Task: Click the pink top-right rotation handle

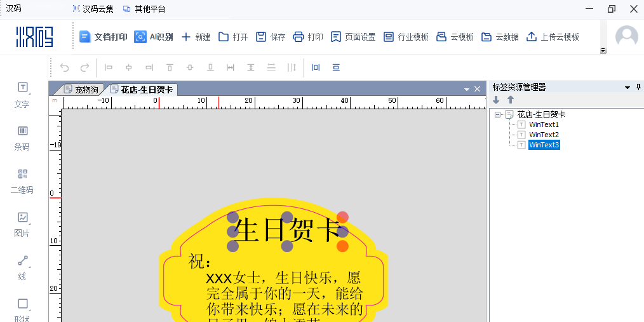Action: pos(342,217)
